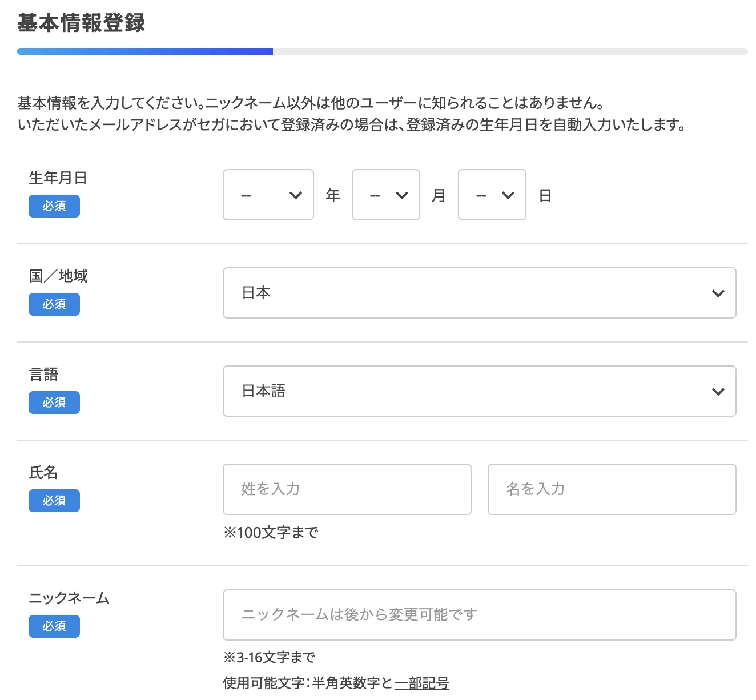Open the country dropdown showing 日本
The width and height of the screenshot is (756, 700).
(480, 293)
